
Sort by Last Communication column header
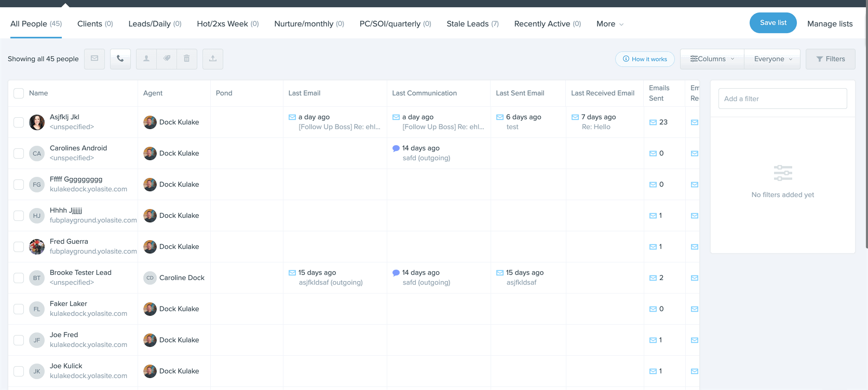pyautogui.click(x=424, y=93)
